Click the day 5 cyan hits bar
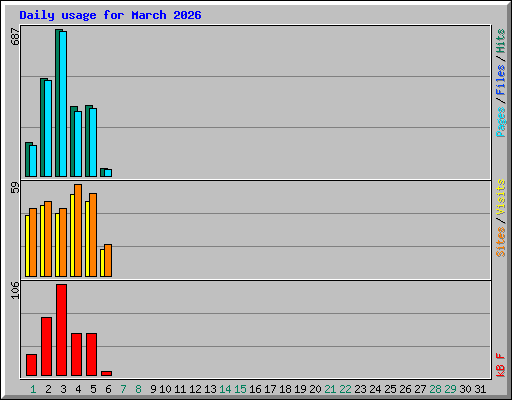The height and width of the screenshot is (400, 512). coord(93,142)
